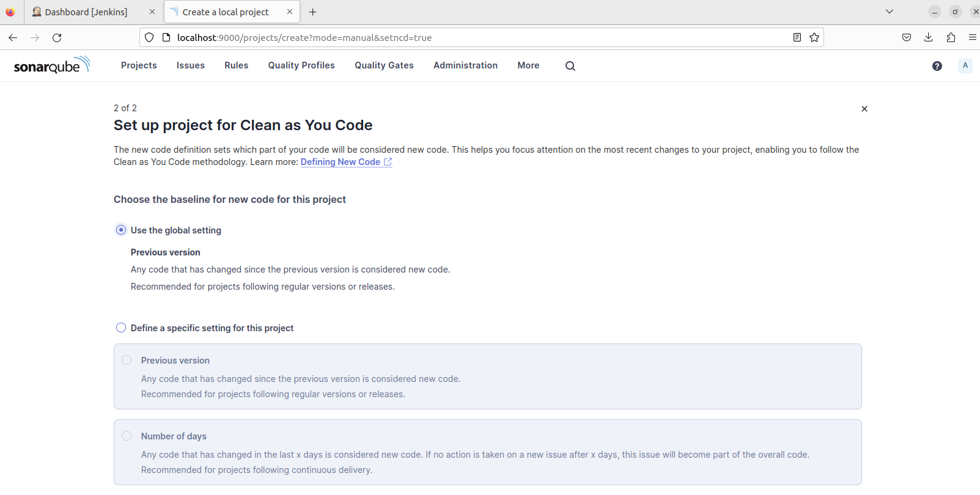Go to Quality Gates menu
This screenshot has height=495, width=980.
[x=384, y=65]
